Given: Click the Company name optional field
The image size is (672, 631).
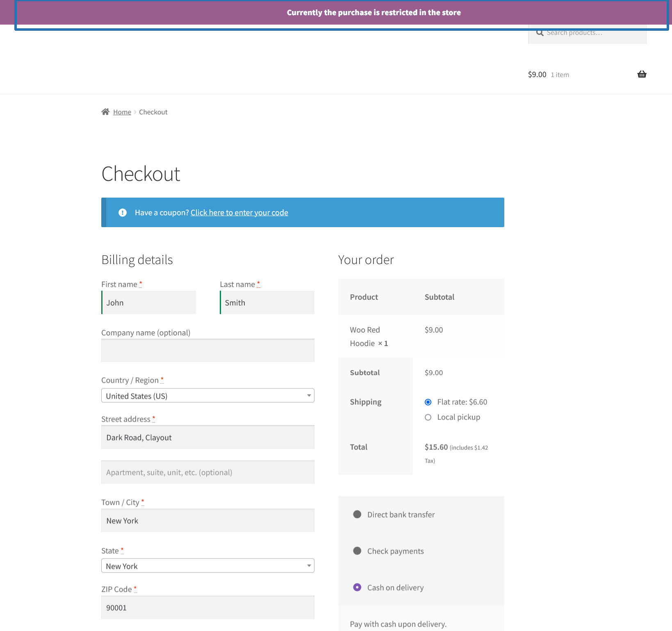Looking at the screenshot, I should 207,350.
